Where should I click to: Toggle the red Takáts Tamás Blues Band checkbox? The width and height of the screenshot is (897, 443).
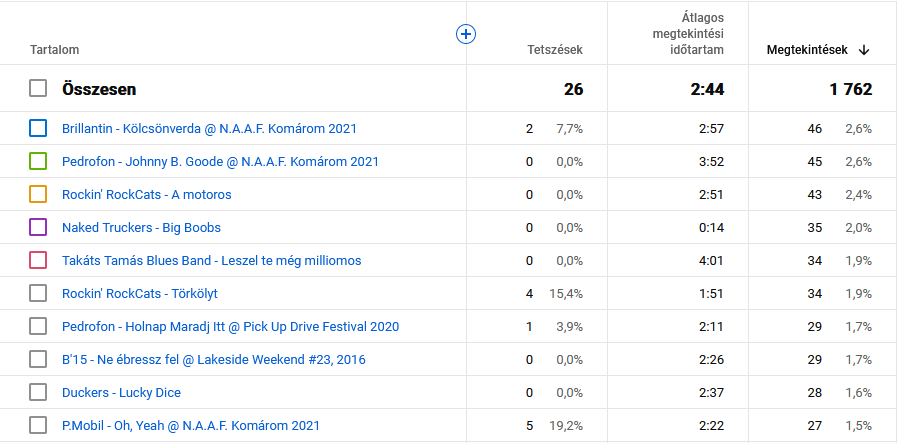pos(38,260)
